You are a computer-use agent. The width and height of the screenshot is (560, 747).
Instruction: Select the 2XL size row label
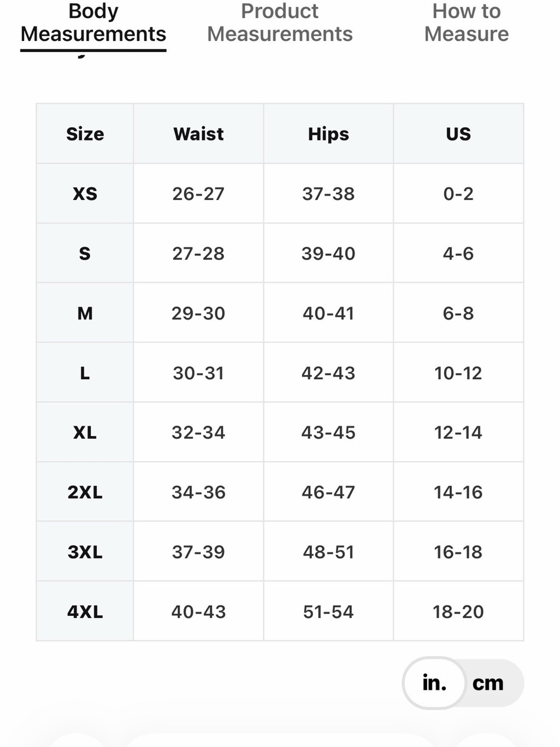point(85,492)
